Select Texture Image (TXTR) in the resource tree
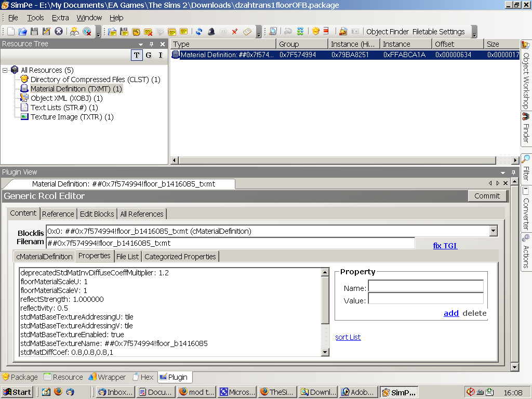532x399 pixels. pyautogui.click(x=72, y=117)
